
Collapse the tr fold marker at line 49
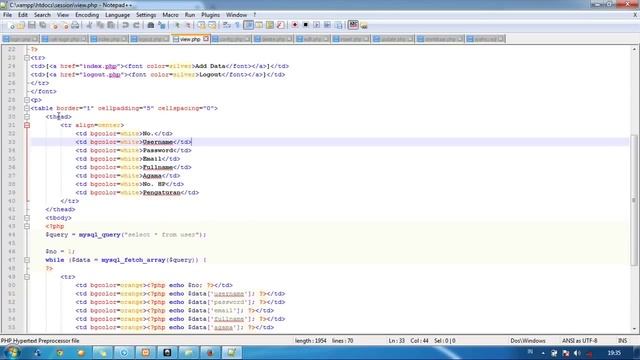coord(27,277)
